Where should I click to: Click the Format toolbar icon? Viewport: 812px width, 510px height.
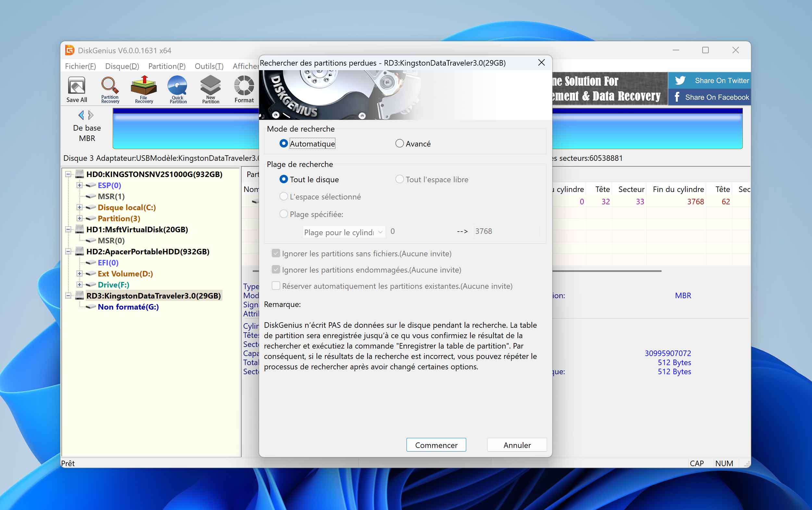pyautogui.click(x=244, y=89)
